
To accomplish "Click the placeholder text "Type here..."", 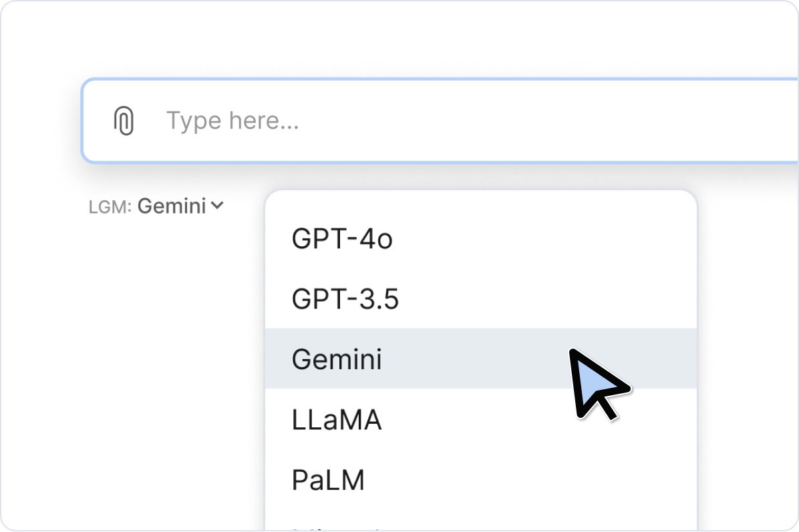I will 232,121.
